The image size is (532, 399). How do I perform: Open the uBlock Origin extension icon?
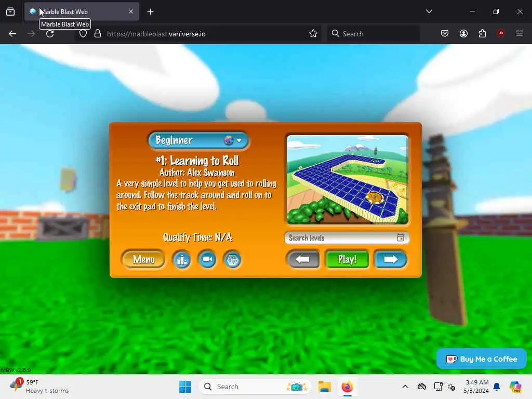tap(501, 33)
